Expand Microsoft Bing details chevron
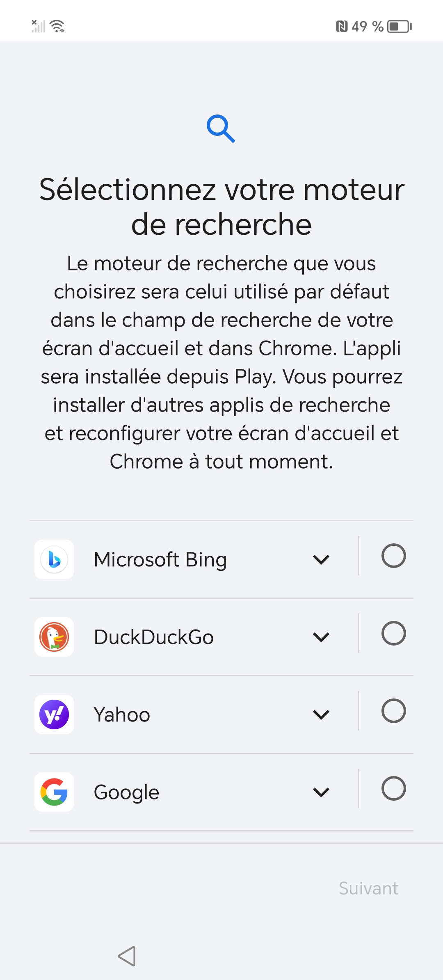The width and height of the screenshot is (443, 980). pos(321,559)
